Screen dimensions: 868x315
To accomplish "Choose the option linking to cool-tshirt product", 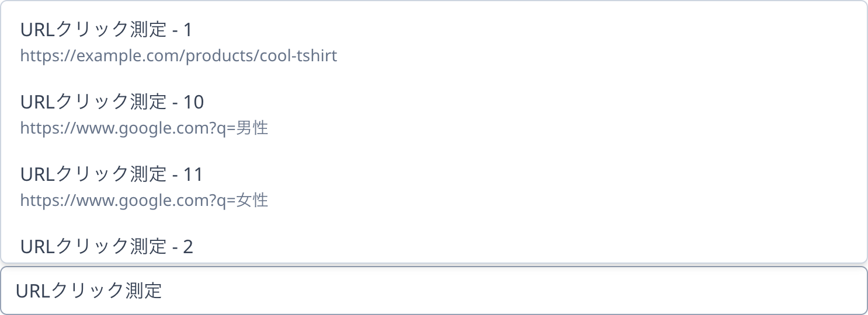I will 433,42.
